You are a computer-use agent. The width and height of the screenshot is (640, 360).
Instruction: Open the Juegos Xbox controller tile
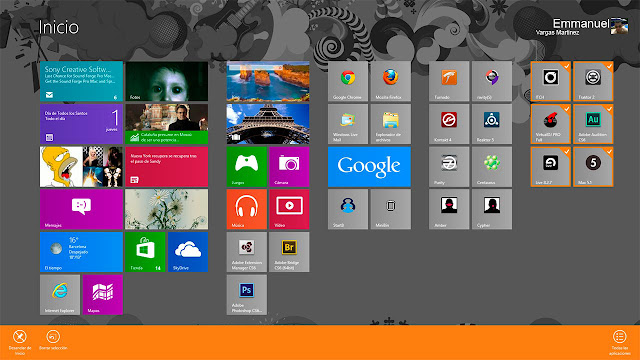pos(247,167)
